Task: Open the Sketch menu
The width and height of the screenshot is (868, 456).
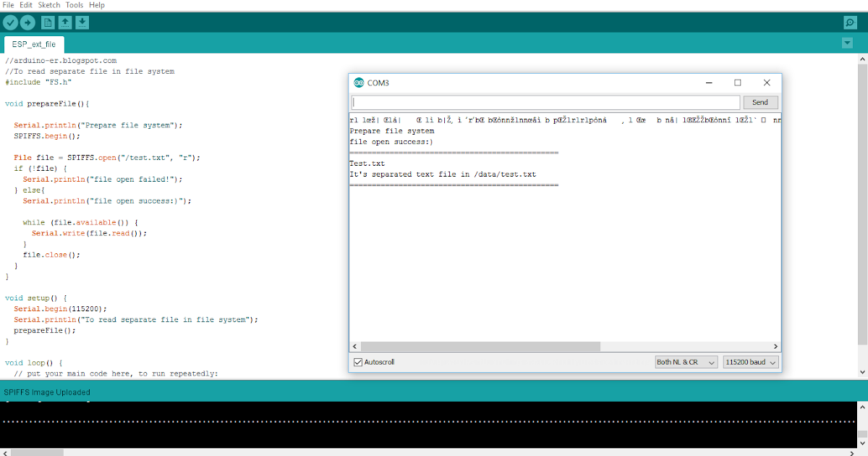Action: [x=49, y=5]
